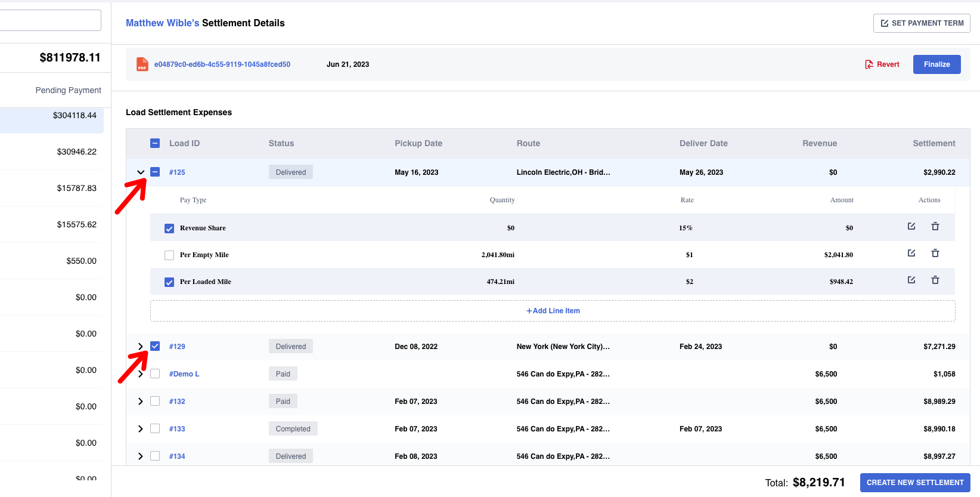Select the $15787.83 sidebar entry
The width and height of the screenshot is (980, 497).
point(76,188)
